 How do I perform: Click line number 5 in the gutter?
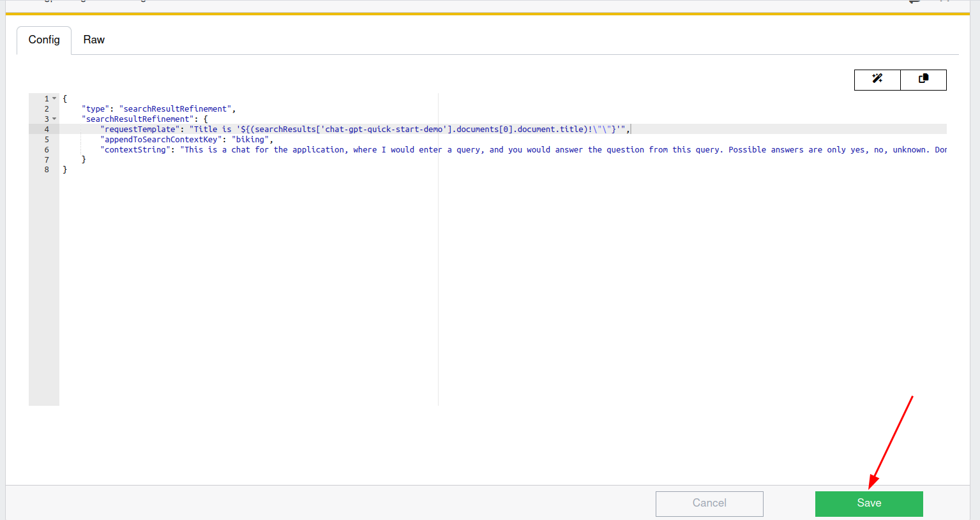click(x=47, y=139)
